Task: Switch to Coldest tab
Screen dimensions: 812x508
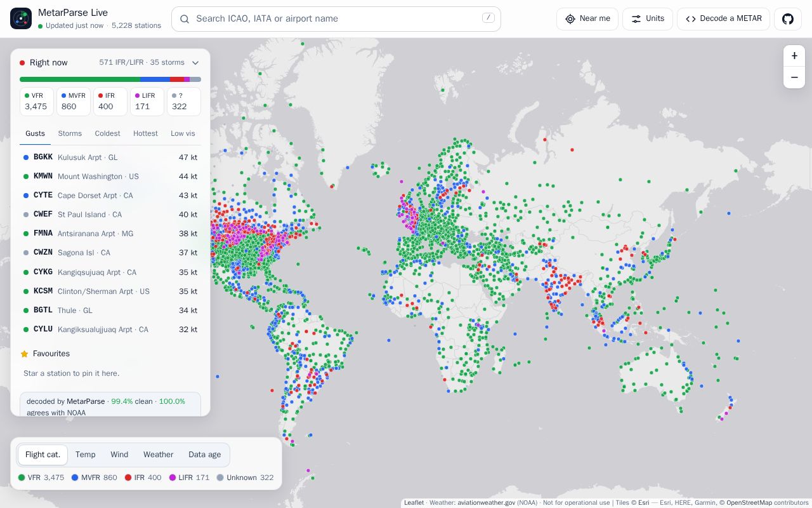Action: click(x=107, y=133)
